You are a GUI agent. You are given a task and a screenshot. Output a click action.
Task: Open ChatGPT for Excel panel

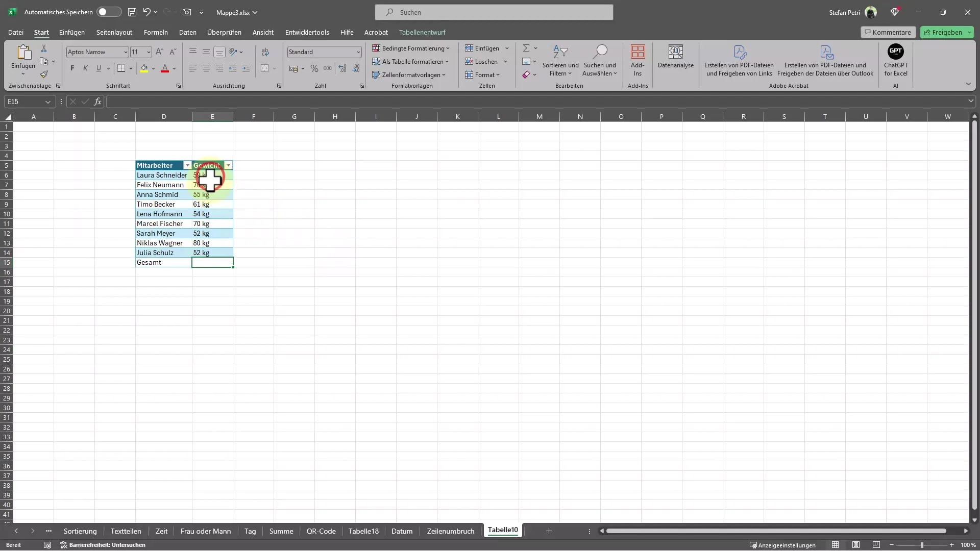[x=895, y=60]
